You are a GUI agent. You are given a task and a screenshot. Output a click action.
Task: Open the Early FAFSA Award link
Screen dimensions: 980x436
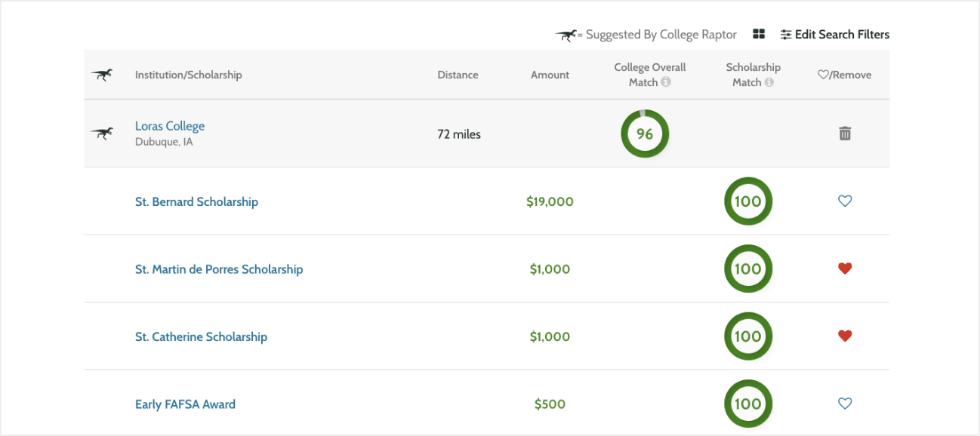(x=185, y=404)
